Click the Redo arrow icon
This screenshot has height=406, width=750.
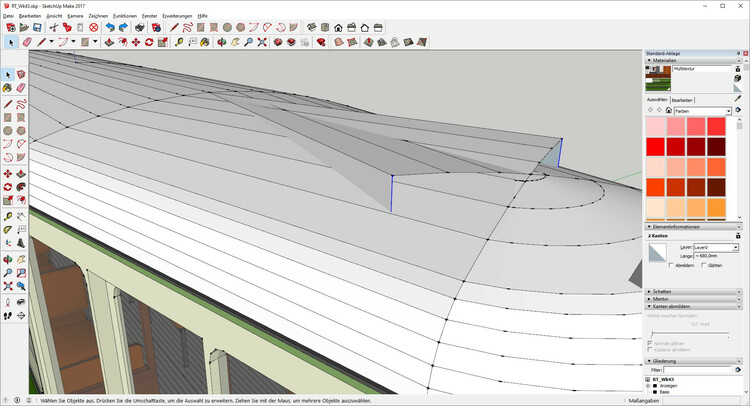tap(122, 28)
